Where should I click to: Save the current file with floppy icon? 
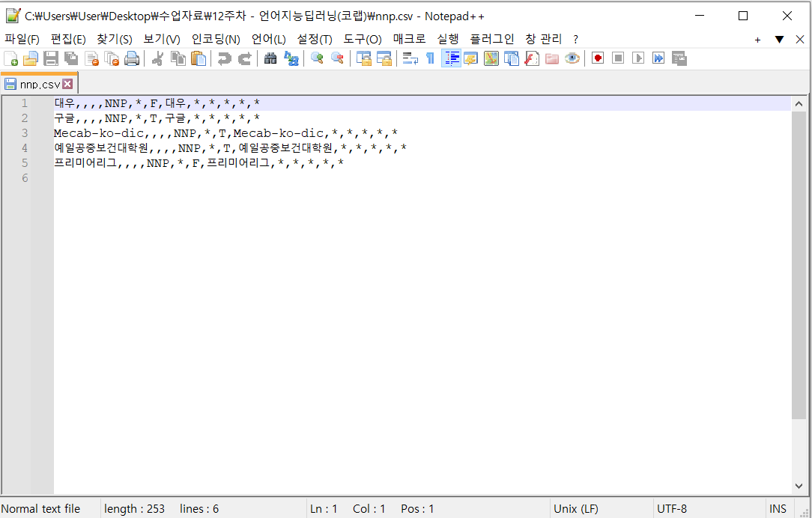[51, 58]
